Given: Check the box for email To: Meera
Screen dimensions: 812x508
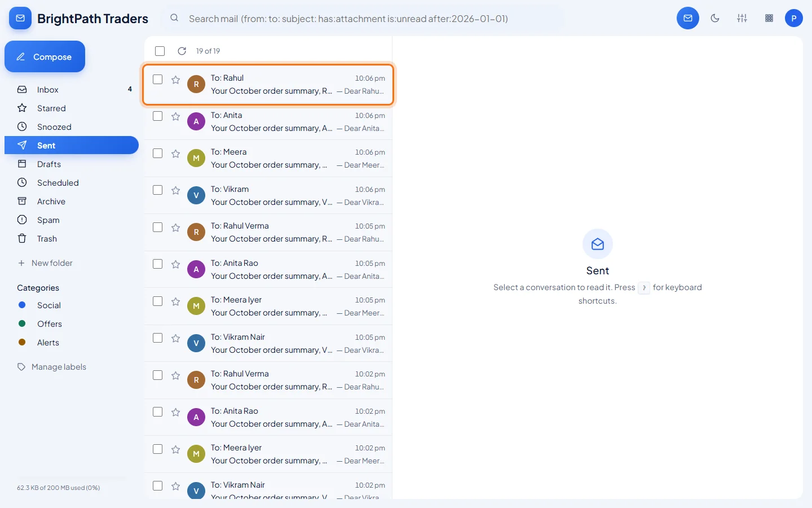Looking at the screenshot, I should click(158, 153).
